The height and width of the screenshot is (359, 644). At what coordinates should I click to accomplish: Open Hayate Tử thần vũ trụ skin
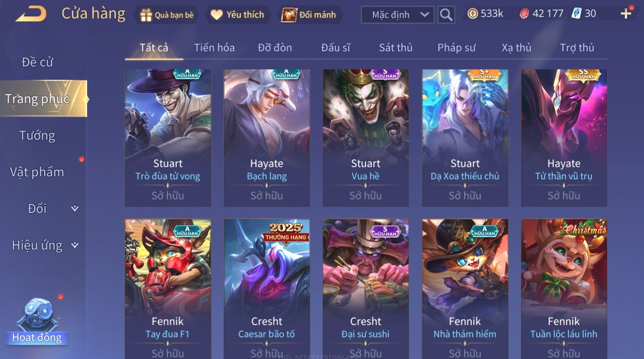(x=564, y=138)
